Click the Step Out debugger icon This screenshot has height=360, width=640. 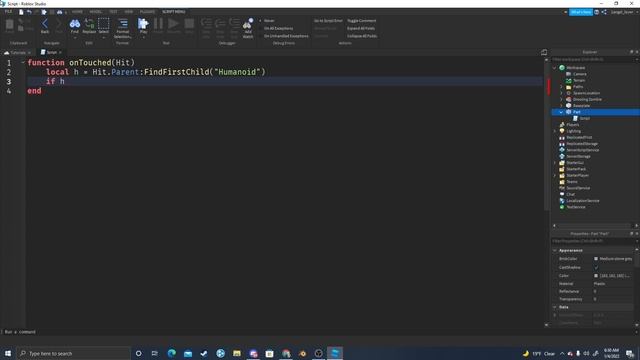(234, 23)
